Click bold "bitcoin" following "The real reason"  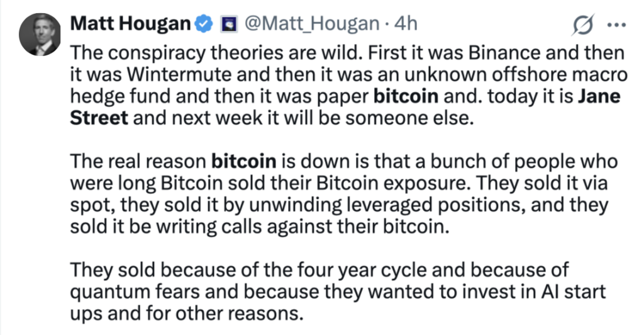[245, 160]
